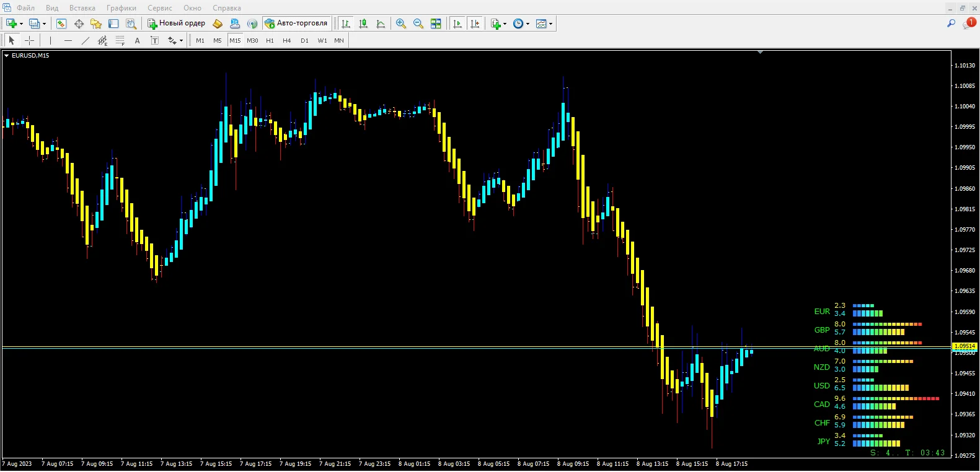Open the Вставка menu
This screenshot has height=472, width=980.
[82, 8]
